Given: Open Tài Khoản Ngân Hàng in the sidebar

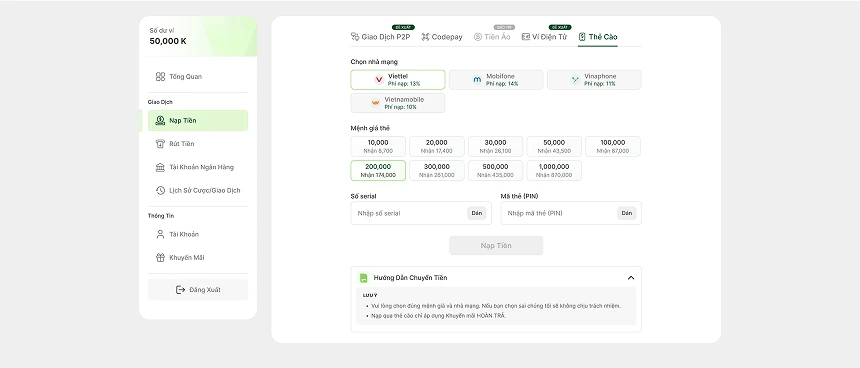Looking at the screenshot, I should pos(198,167).
